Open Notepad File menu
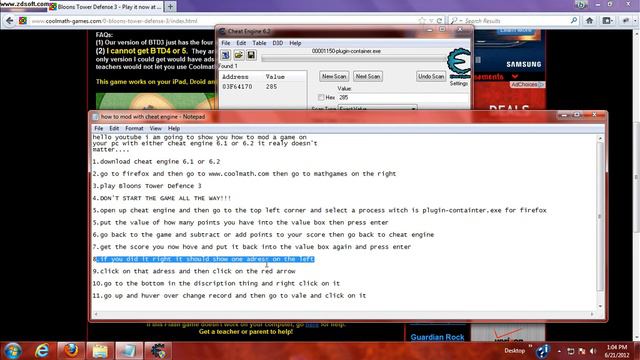 click(x=99, y=128)
